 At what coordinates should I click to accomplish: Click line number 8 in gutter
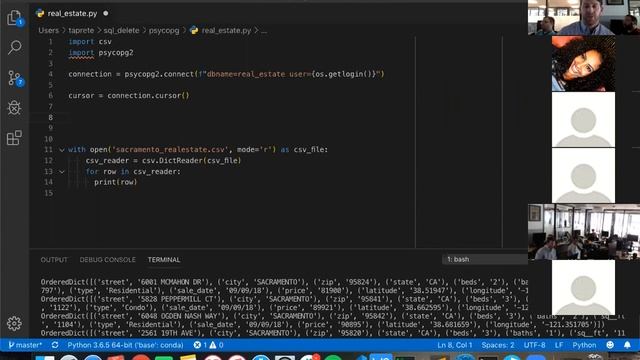[51, 118]
